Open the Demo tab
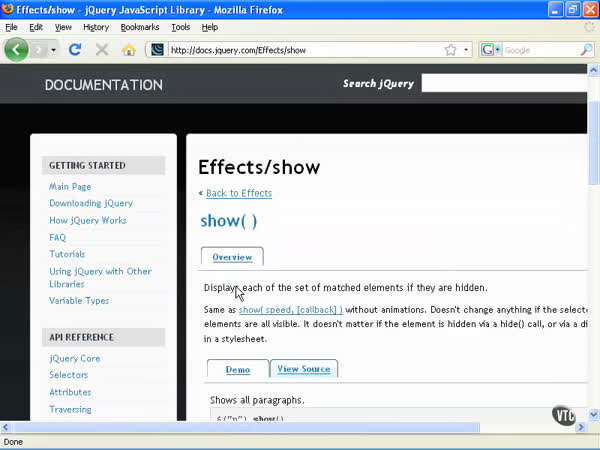Screen dimensions: 600x450 (x=238, y=369)
